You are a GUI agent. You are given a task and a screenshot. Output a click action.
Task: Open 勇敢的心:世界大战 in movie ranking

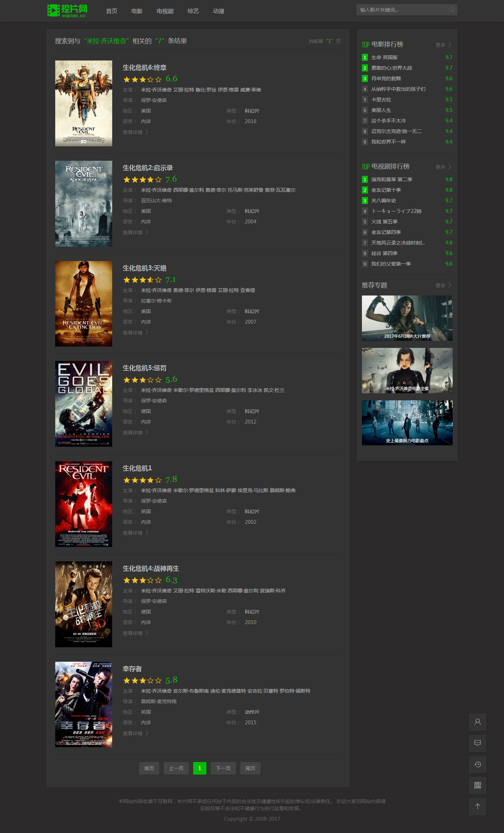tap(392, 68)
